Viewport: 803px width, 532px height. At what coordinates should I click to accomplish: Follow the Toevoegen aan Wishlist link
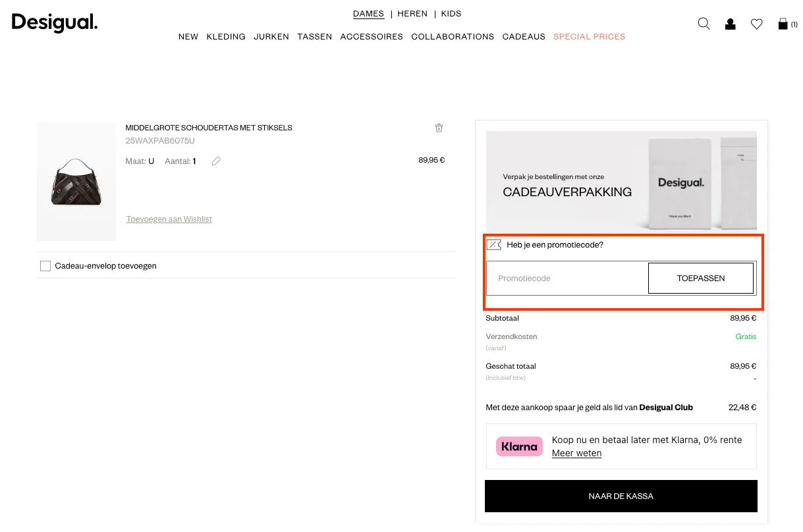point(169,219)
